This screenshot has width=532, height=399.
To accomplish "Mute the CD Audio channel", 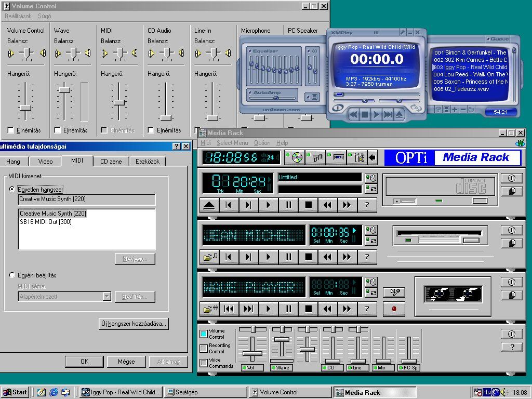I will [151, 130].
